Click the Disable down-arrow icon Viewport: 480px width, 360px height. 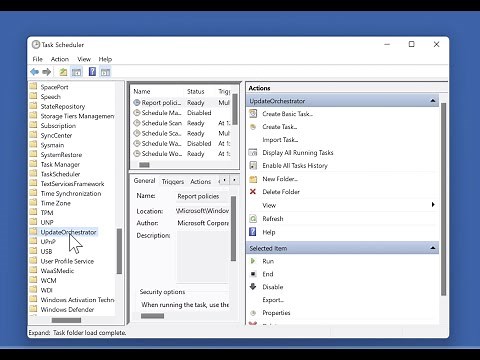pyautogui.click(x=253, y=287)
